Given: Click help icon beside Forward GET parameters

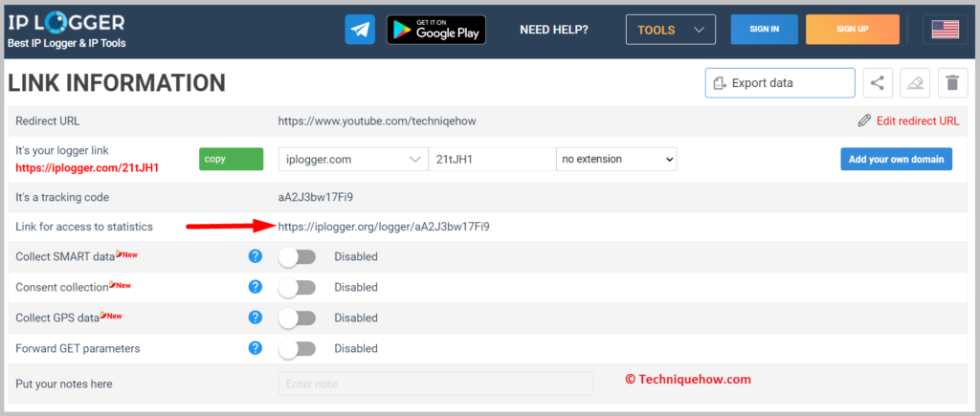Looking at the screenshot, I should [x=256, y=348].
